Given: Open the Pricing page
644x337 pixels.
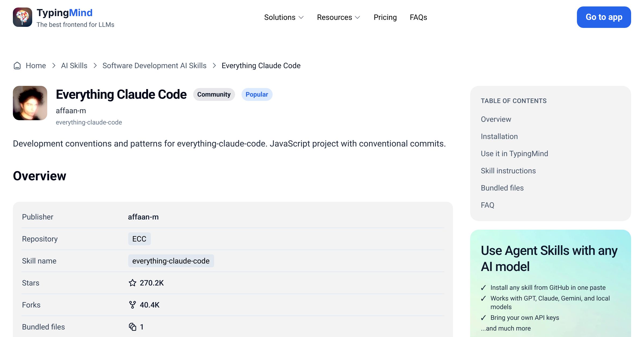Looking at the screenshot, I should click(385, 17).
